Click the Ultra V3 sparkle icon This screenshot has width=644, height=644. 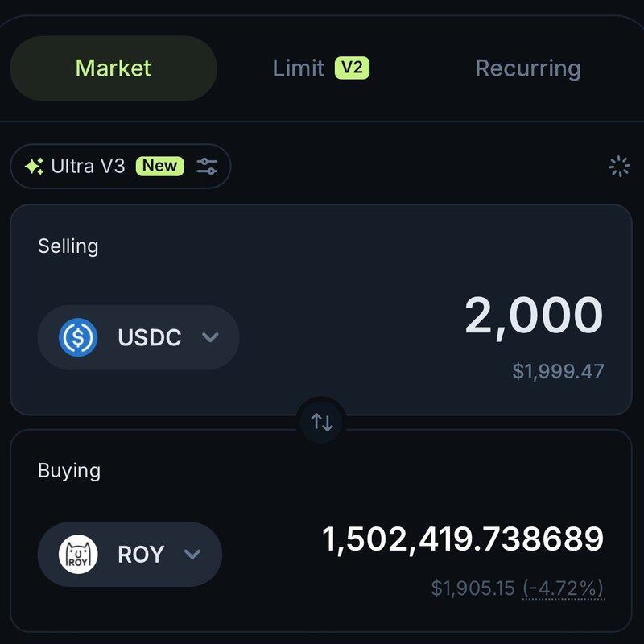pyautogui.click(x=34, y=167)
